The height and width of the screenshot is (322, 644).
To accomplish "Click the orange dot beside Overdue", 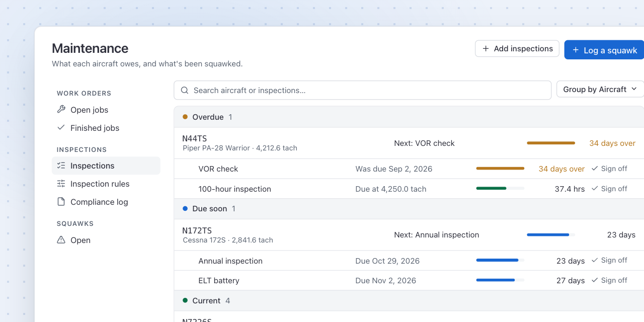I will point(185,117).
